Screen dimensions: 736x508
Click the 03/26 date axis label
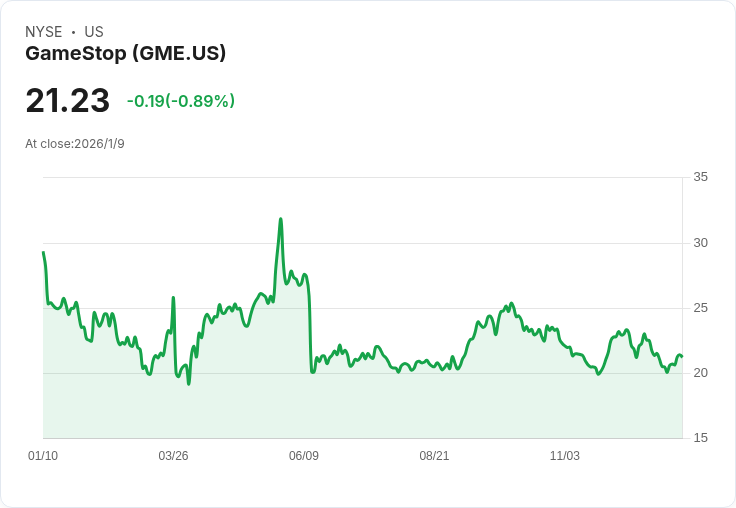173,455
